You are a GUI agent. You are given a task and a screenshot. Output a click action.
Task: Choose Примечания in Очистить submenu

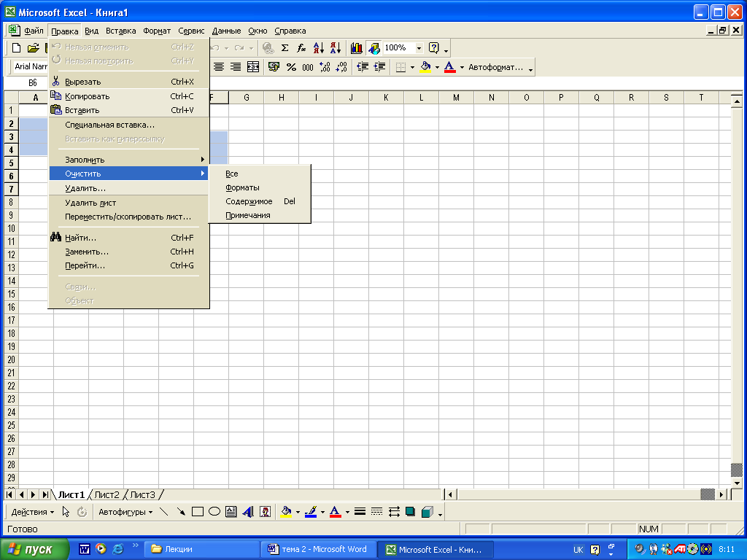click(260, 215)
